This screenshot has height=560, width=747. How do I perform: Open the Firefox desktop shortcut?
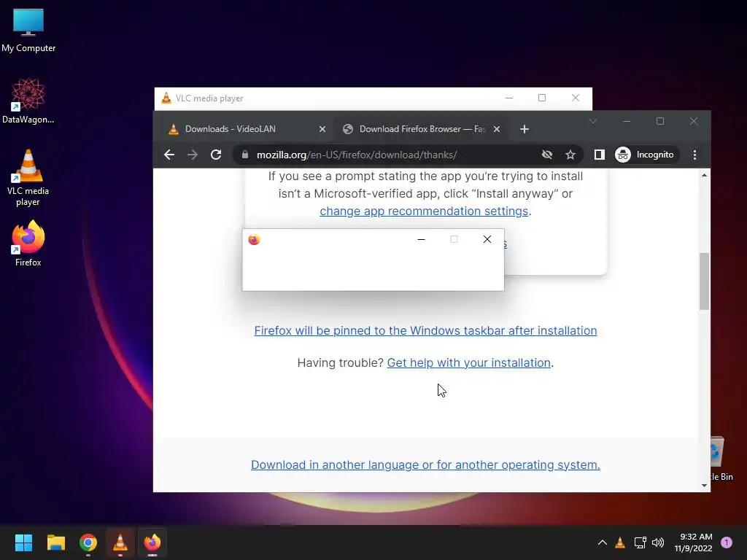28,244
